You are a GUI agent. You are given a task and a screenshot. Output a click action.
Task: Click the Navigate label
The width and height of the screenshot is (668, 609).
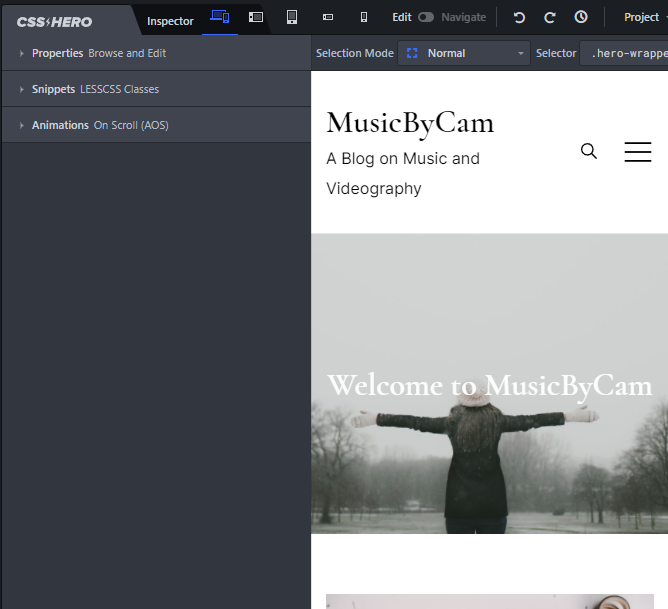pyautogui.click(x=464, y=17)
